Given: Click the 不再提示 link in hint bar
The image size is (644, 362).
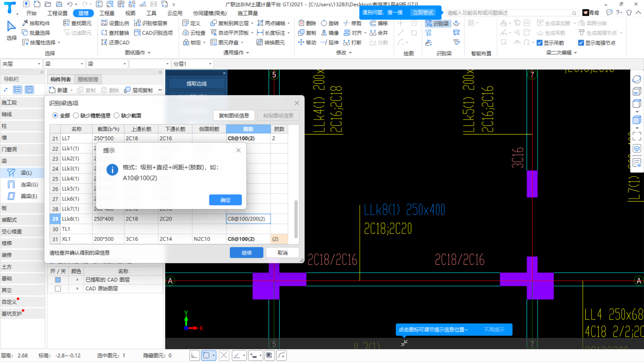Looking at the screenshot, I should click(x=494, y=330).
